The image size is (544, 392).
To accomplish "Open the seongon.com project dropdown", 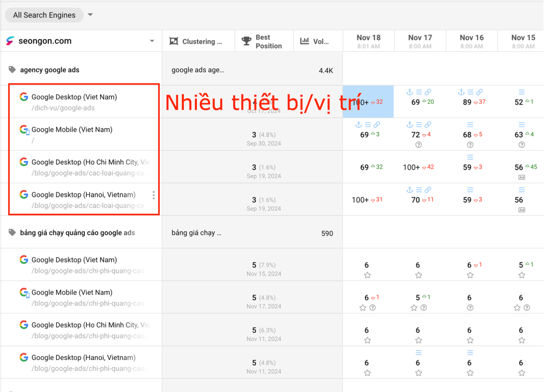I will pyautogui.click(x=152, y=41).
